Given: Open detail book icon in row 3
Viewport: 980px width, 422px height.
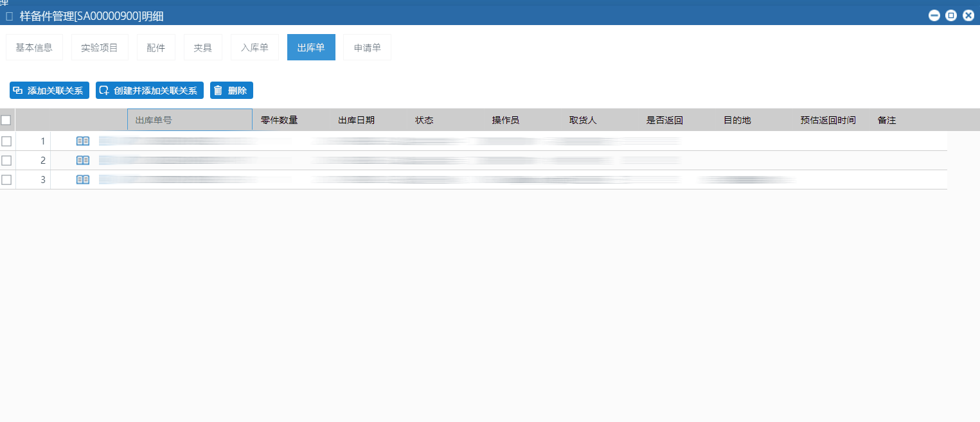Looking at the screenshot, I should (x=83, y=180).
